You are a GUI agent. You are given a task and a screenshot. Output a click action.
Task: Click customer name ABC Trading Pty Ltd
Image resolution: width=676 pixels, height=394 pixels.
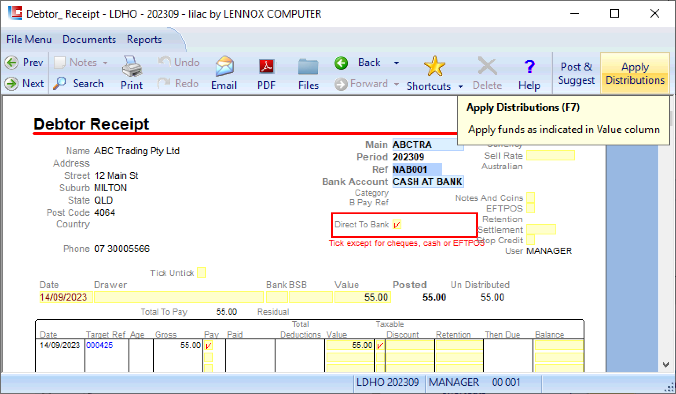click(137, 151)
